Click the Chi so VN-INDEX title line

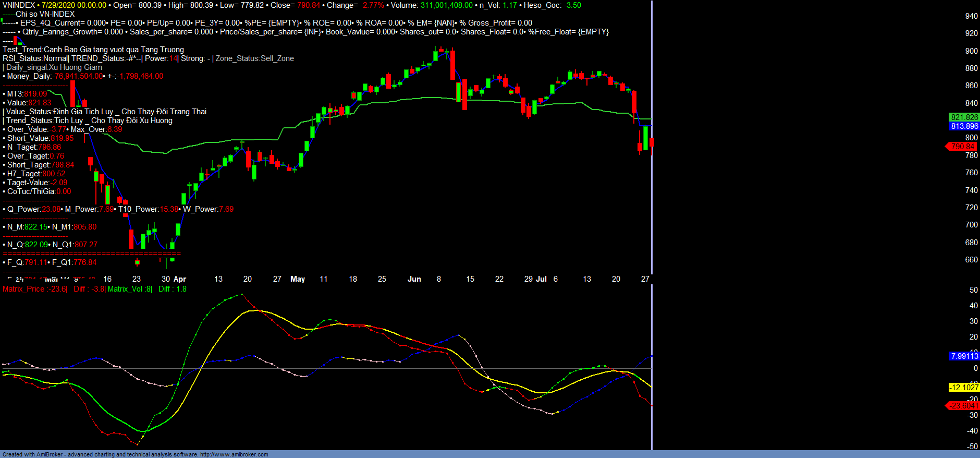coord(45,14)
